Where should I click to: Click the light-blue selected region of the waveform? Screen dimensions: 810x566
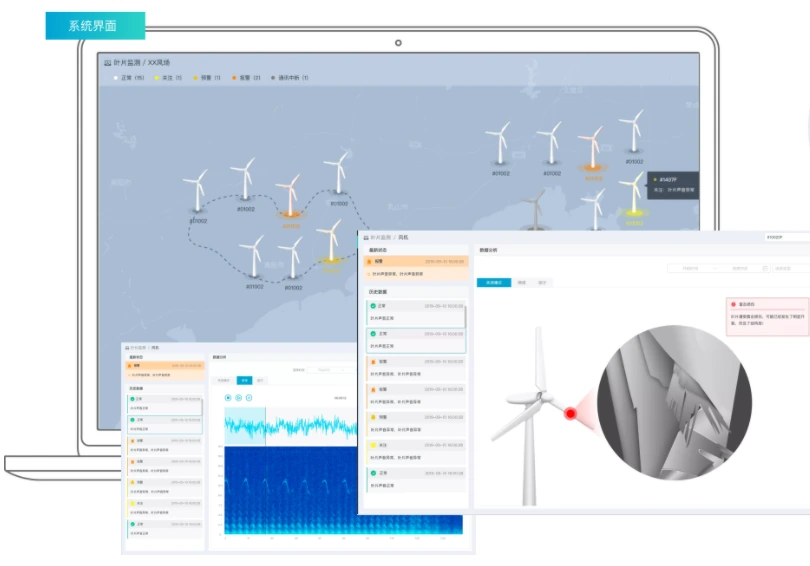point(245,426)
